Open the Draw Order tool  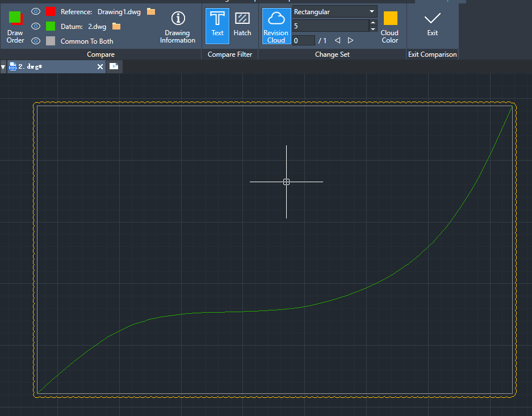15,27
